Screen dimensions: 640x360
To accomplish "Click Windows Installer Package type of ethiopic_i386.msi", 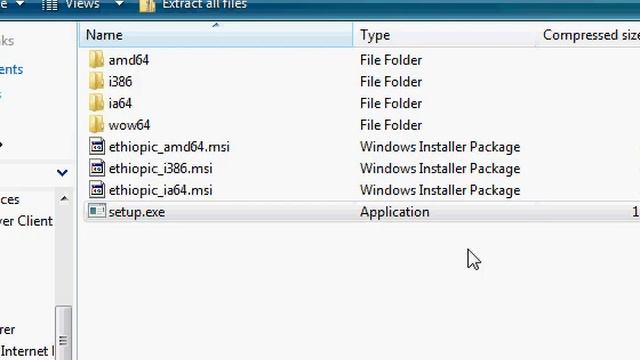I will click(440, 168).
